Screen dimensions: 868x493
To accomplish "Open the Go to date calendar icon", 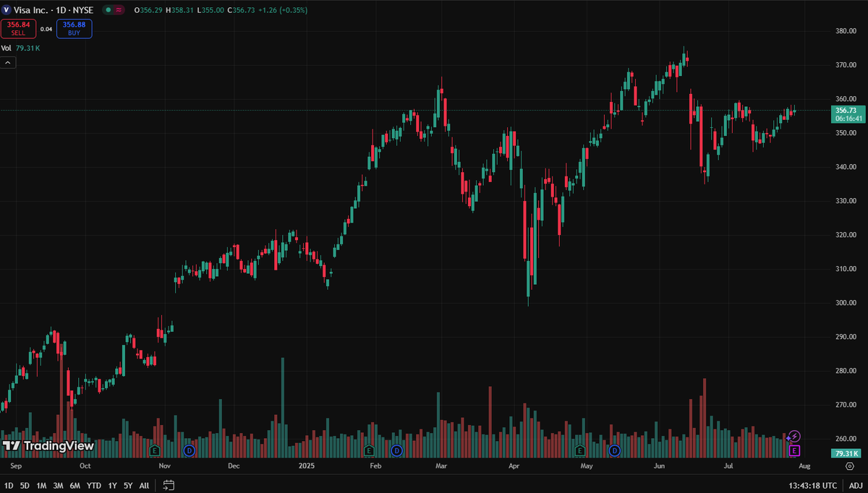I will pyautogui.click(x=169, y=485).
